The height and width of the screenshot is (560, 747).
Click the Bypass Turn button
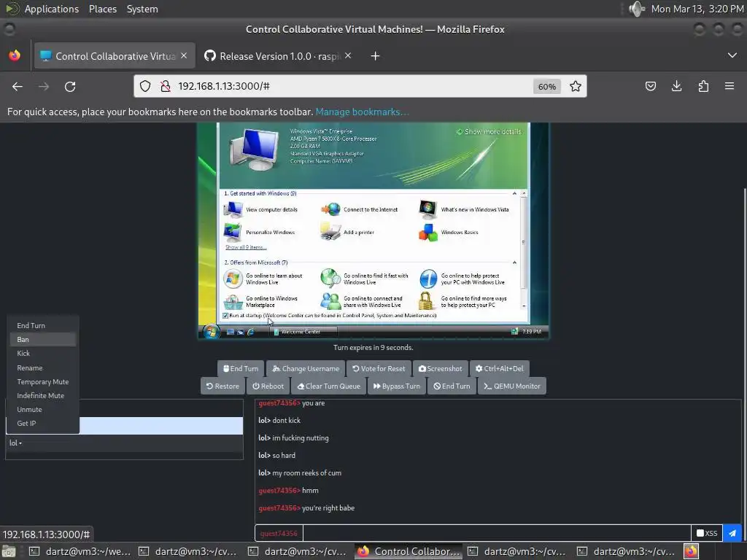coord(396,386)
